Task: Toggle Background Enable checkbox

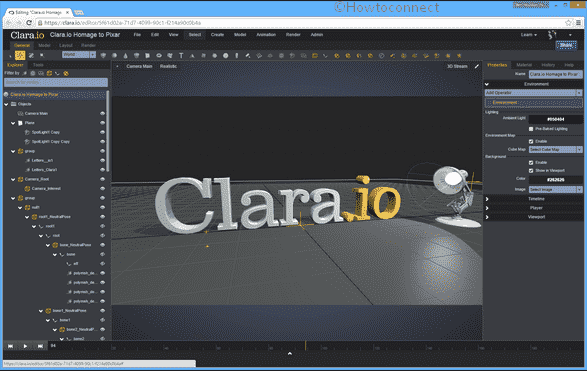Action: pos(531,162)
